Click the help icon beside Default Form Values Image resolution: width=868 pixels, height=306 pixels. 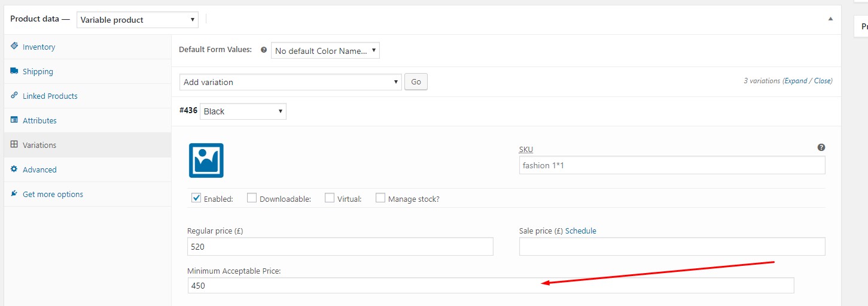(x=263, y=50)
